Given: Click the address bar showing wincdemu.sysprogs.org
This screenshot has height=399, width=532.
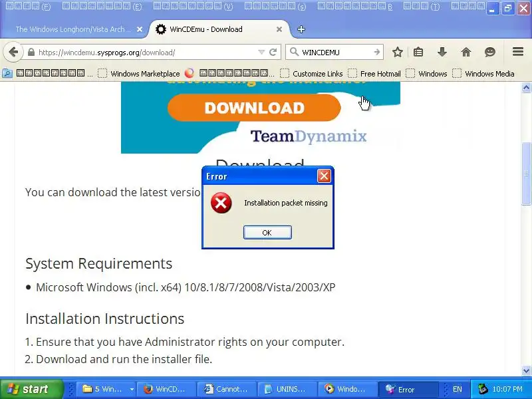Looking at the screenshot, I should tap(146, 53).
